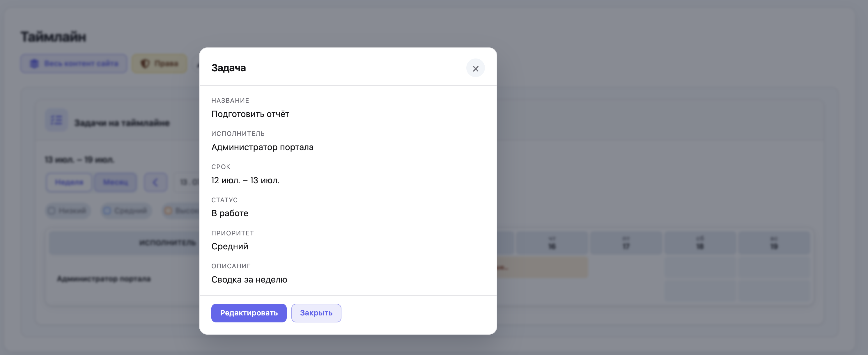Click the database icon in 'Весь контент сайта'
The image size is (868, 355).
click(x=34, y=63)
